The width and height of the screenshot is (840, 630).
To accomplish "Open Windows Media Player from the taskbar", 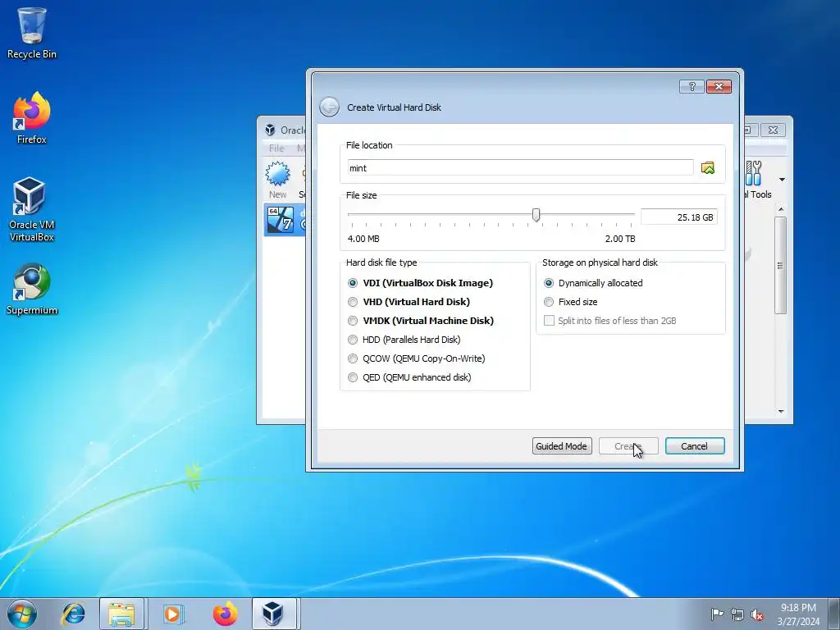I will pos(172,614).
